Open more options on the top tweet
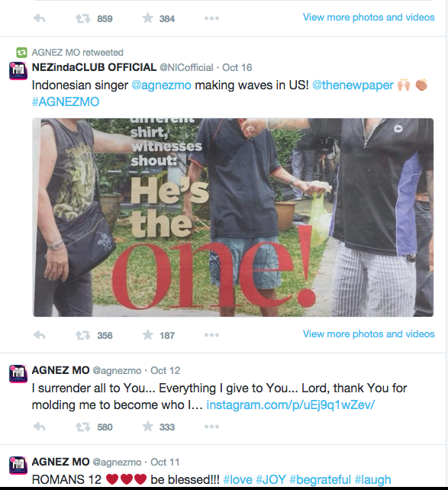 212,18
